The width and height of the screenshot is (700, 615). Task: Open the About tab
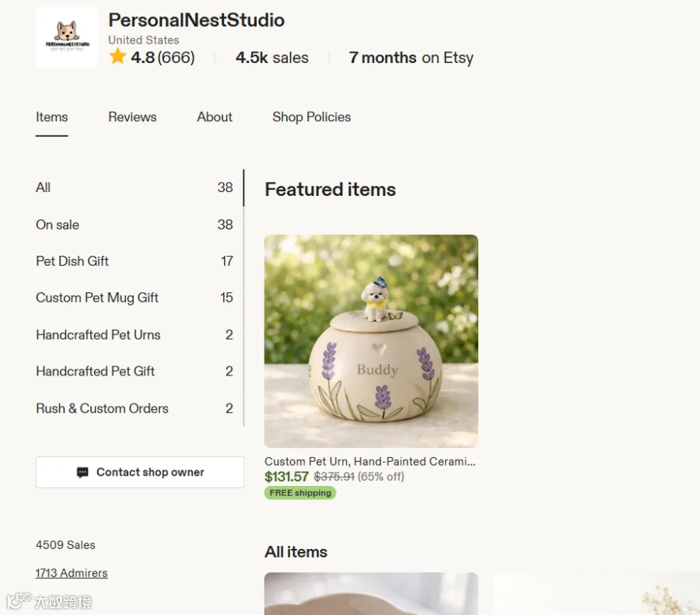click(x=215, y=117)
